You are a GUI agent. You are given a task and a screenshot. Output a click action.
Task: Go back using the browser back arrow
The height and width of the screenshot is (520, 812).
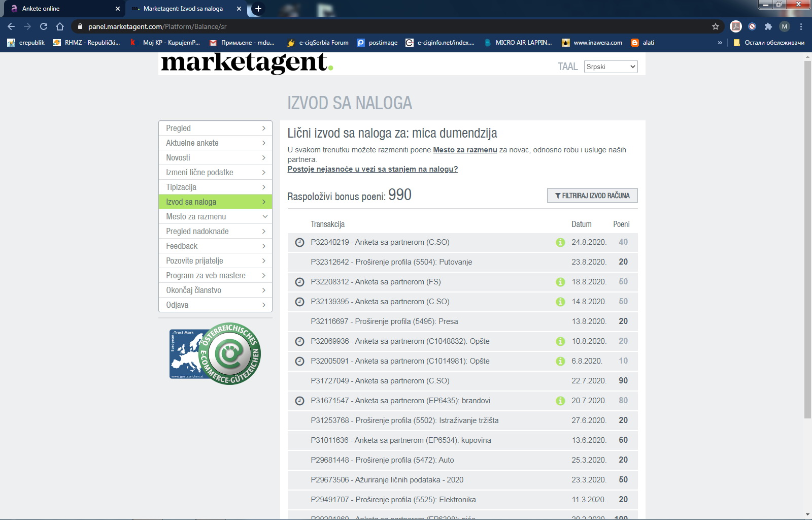coord(11,26)
